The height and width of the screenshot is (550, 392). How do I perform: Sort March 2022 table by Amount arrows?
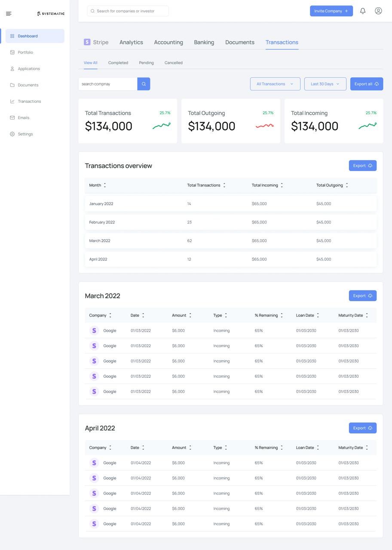pos(190,315)
